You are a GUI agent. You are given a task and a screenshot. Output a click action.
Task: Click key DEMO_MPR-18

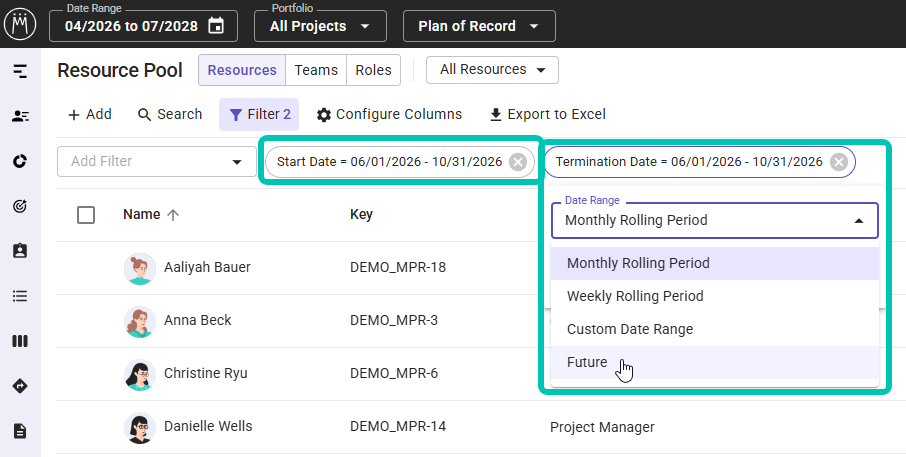[398, 267]
